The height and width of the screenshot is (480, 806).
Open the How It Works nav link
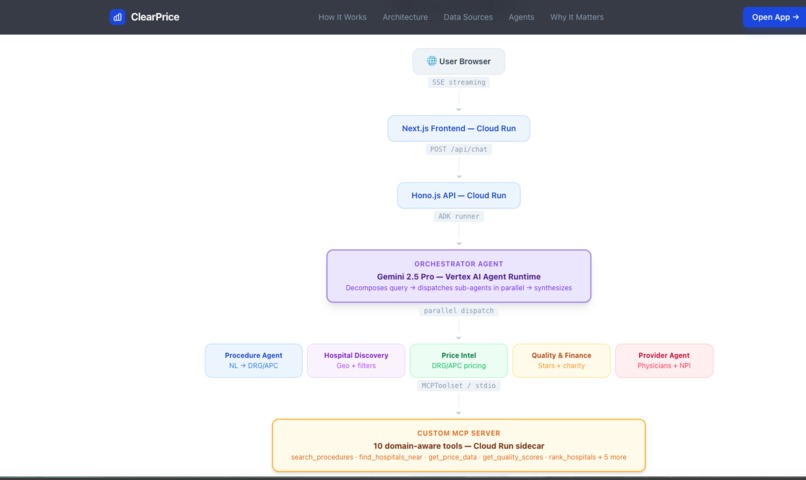[x=342, y=17]
